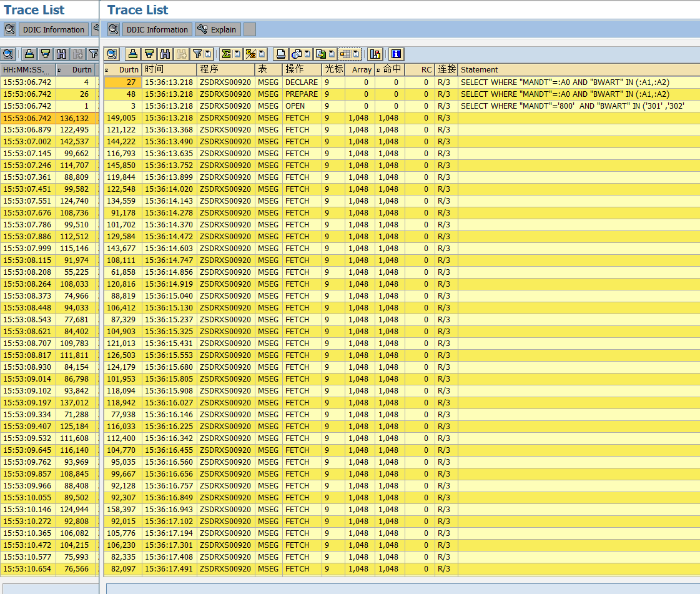This screenshot has width=700, height=594.
Task: Open the dropdown beside the filter icon
Action: (209, 54)
